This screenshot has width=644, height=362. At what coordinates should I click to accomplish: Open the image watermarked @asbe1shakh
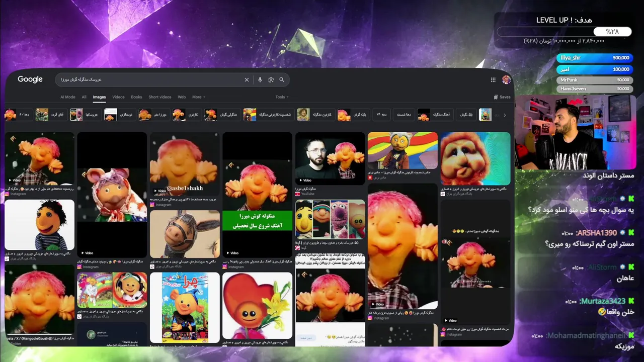(185, 163)
